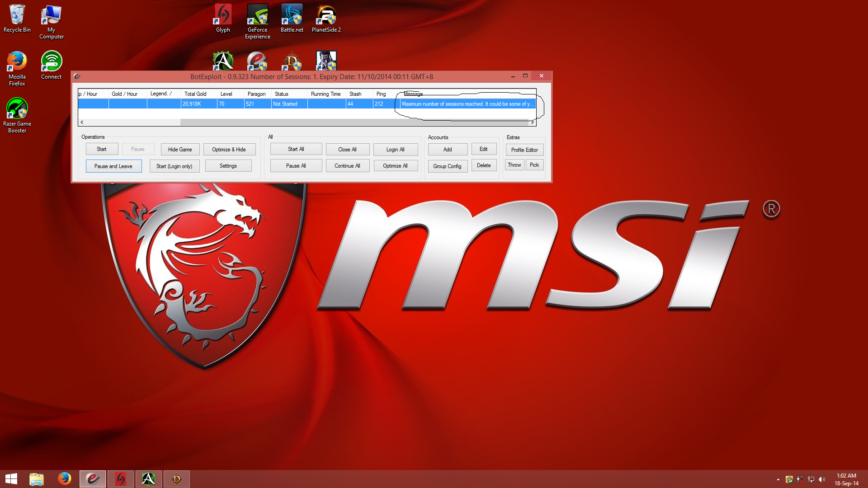The height and width of the screenshot is (488, 868).
Task: Select the Razer Game Booster desktop icon
Action: 17,115
